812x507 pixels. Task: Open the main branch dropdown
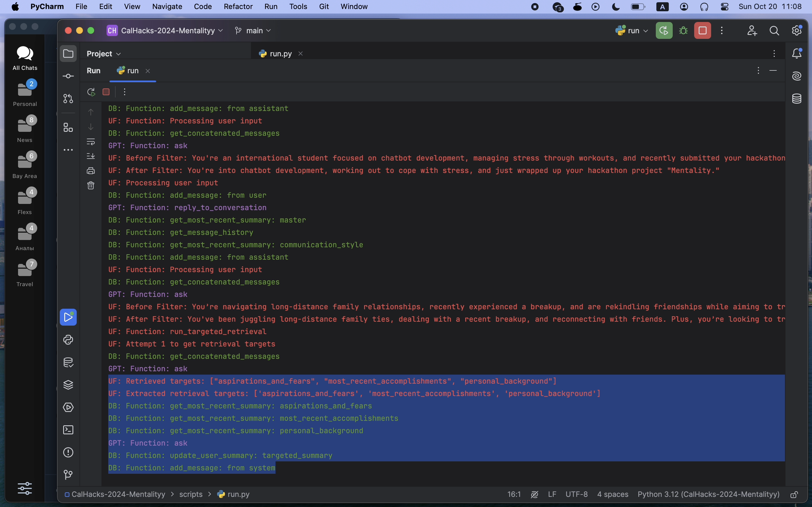[253, 31]
